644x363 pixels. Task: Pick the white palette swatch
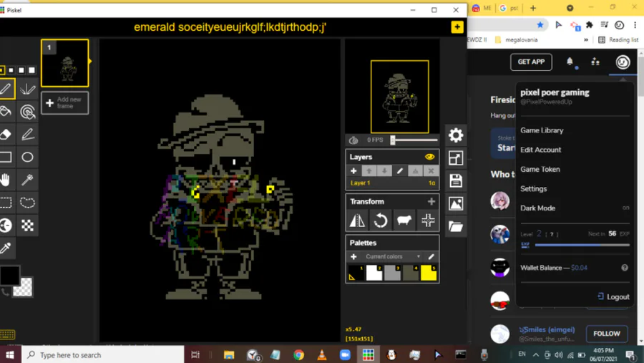[374, 273]
